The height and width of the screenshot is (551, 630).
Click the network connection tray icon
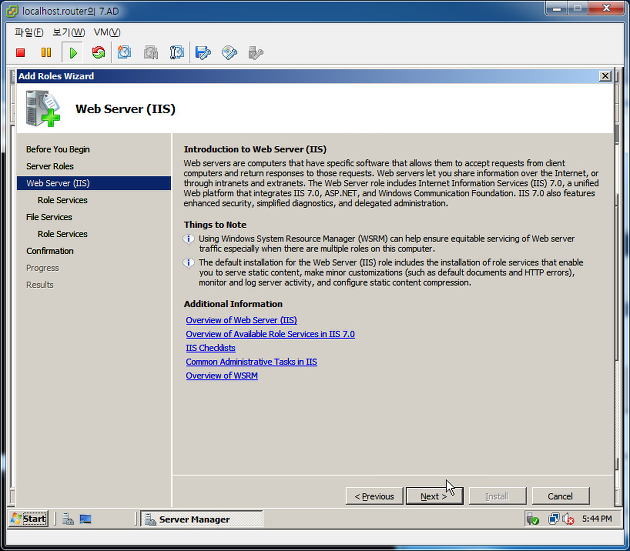[553, 519]
